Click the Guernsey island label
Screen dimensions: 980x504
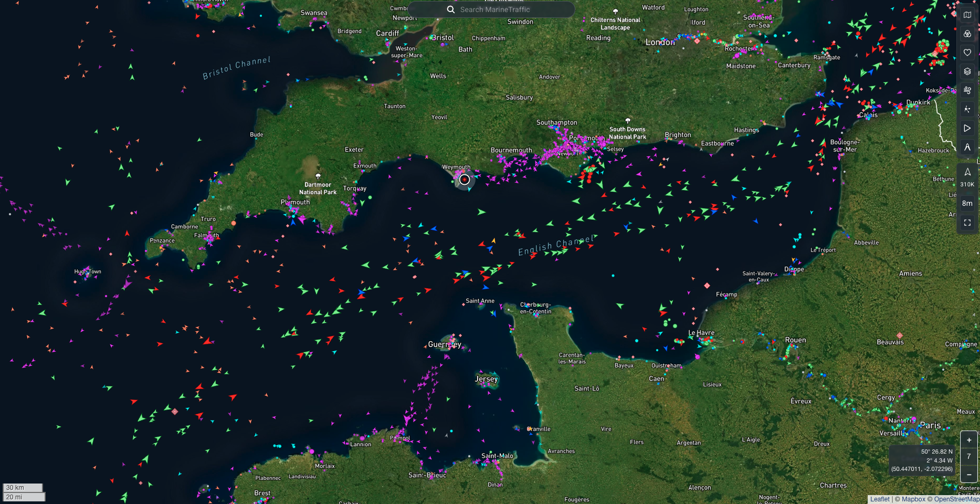point(445,344)
